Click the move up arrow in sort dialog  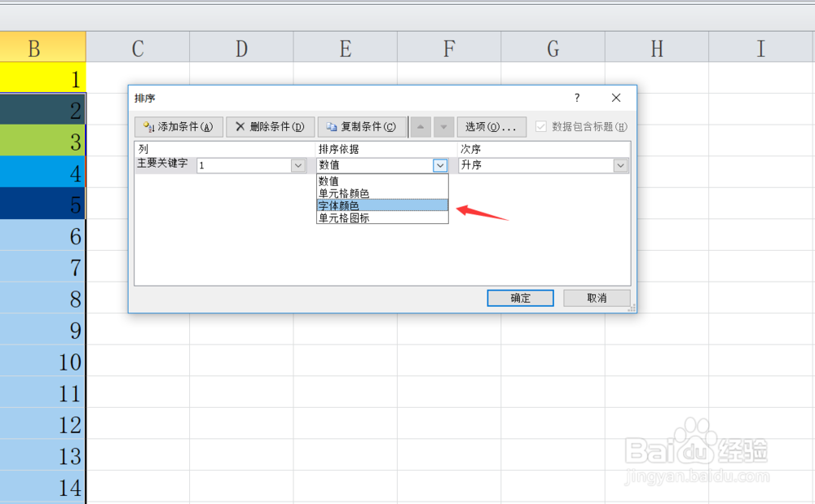(421, 127)
